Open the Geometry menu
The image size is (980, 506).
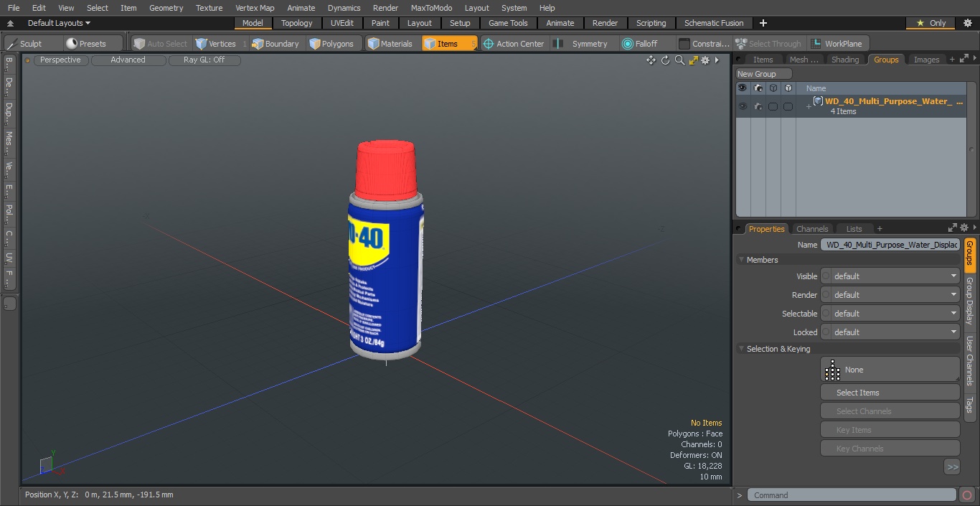[x=166, y=8]
